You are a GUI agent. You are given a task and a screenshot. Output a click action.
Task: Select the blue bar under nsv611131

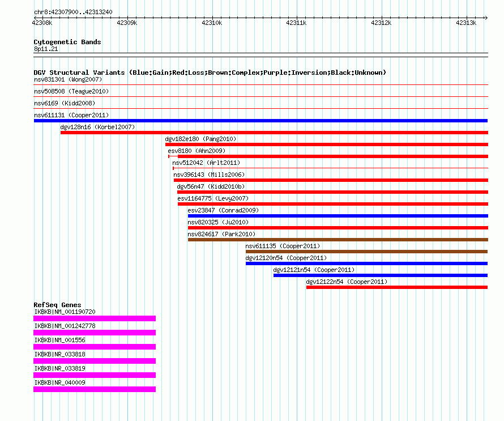(x=260, y=121)
